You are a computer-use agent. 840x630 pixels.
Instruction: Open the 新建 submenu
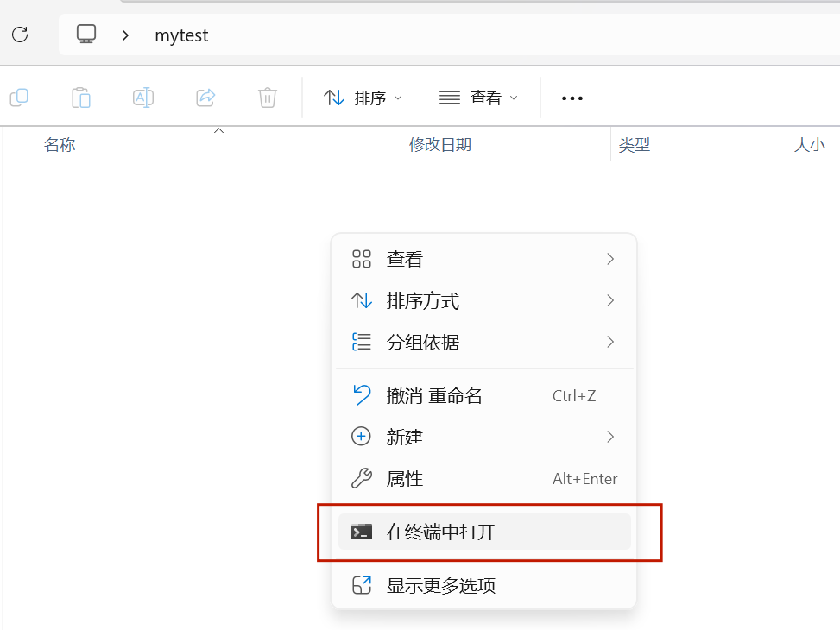(483, 438)
